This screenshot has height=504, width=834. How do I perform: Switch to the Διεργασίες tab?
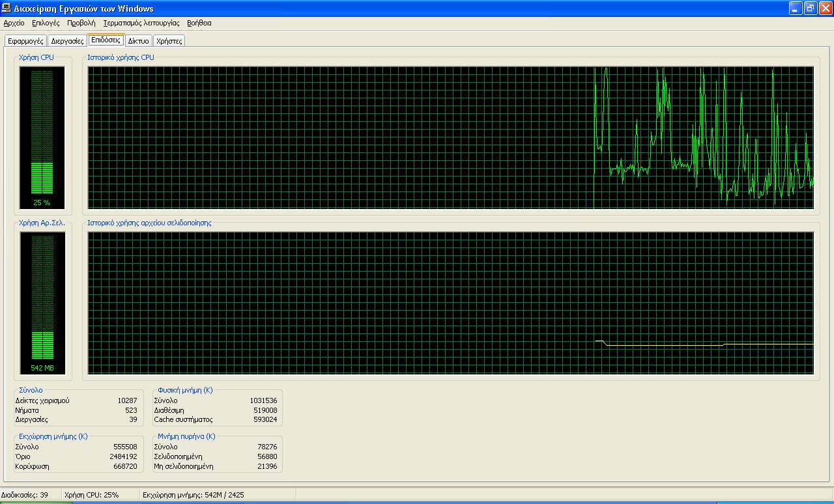67,41
